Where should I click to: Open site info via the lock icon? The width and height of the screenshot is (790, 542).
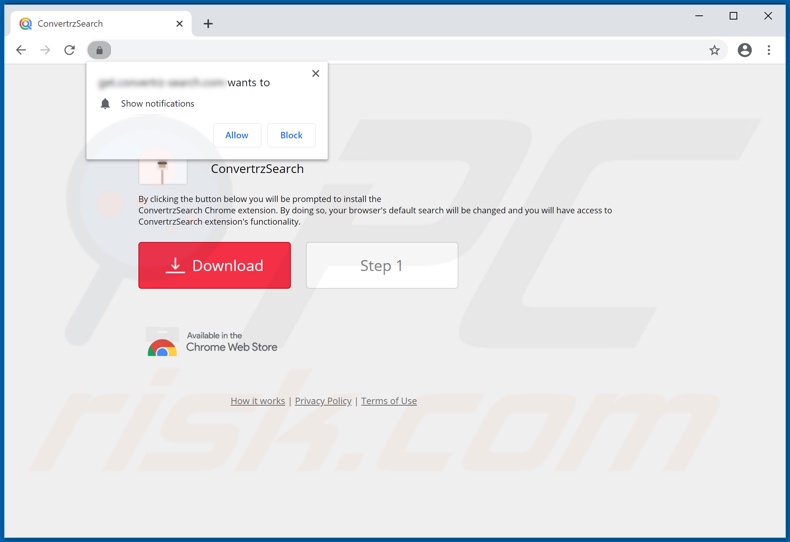click(99, 50)
